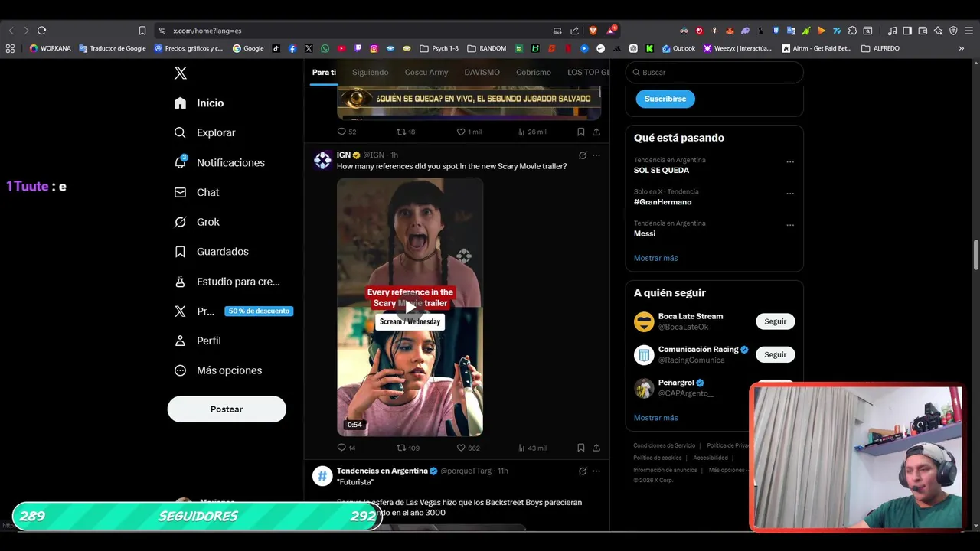Click the IGN profile avatar
Image resolution: width=980 pixels, height=551 pixels.
pyautogui.click(x=322, y=160)
